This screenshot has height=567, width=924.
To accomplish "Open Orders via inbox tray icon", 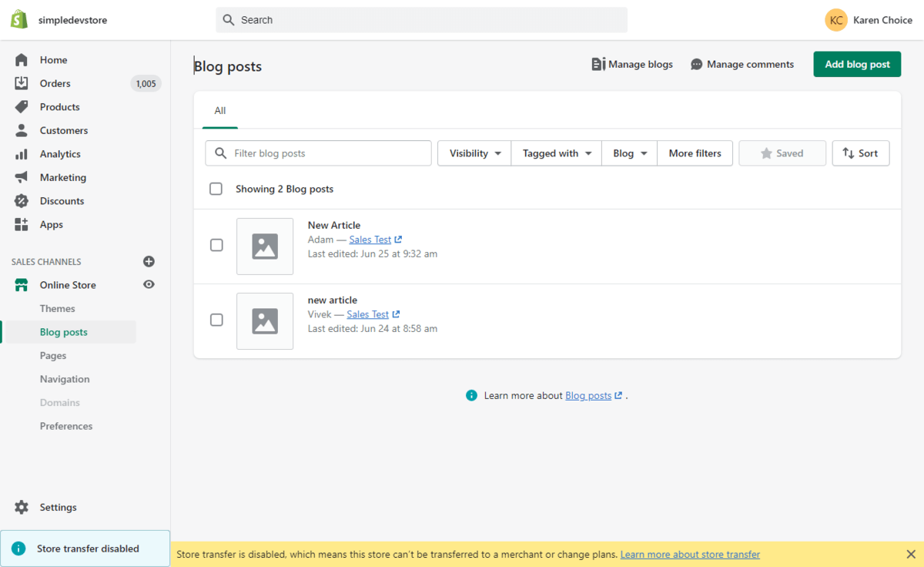I will (x=22, y=83).
